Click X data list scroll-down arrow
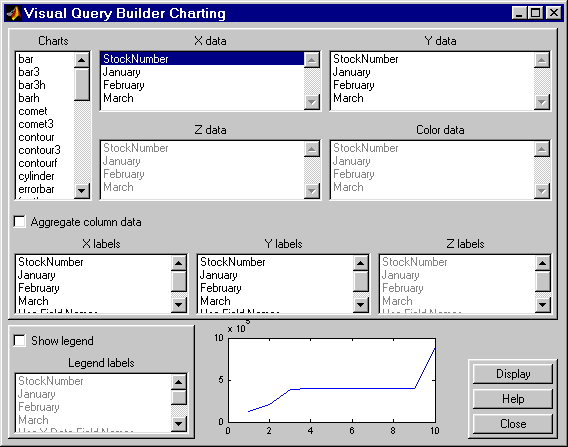Image resolution: width=568 pixels, height=447 pixels. (312, 102)
